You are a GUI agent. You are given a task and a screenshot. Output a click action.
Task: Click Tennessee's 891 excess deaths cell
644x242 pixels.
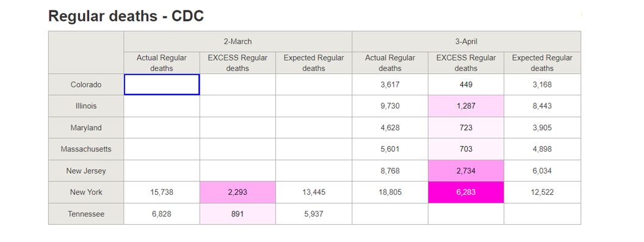point(238,214)
